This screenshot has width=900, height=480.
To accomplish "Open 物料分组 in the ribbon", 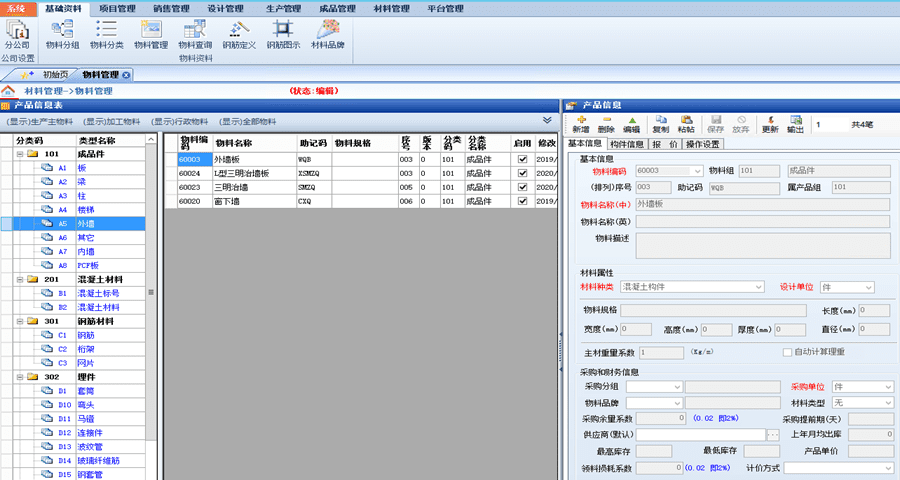I will (63, 35).
